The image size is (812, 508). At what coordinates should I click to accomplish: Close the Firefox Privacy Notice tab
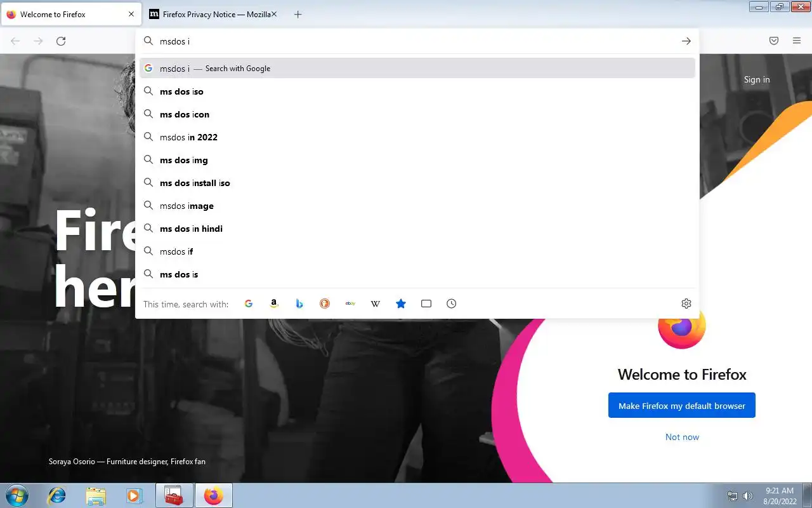(274, 14)
